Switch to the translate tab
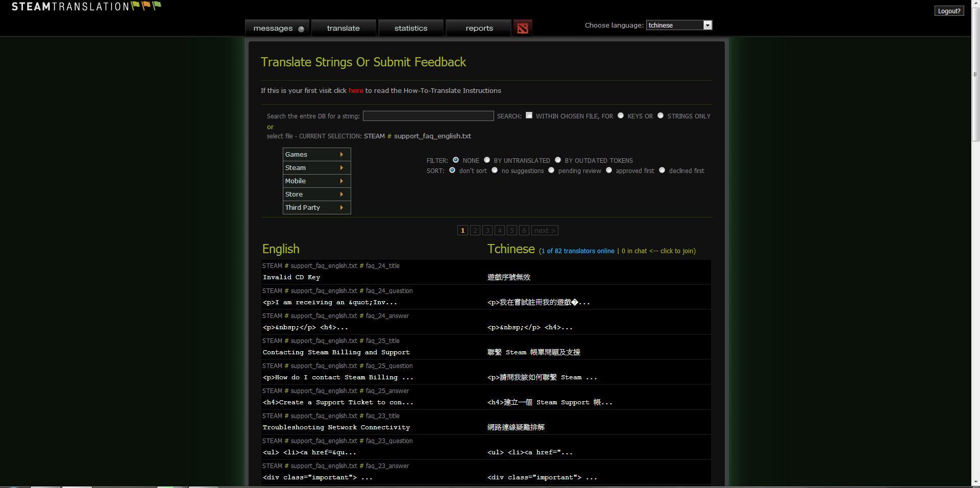Image resolution: width=980 pixels, height=488 pixels. (344, 28)
